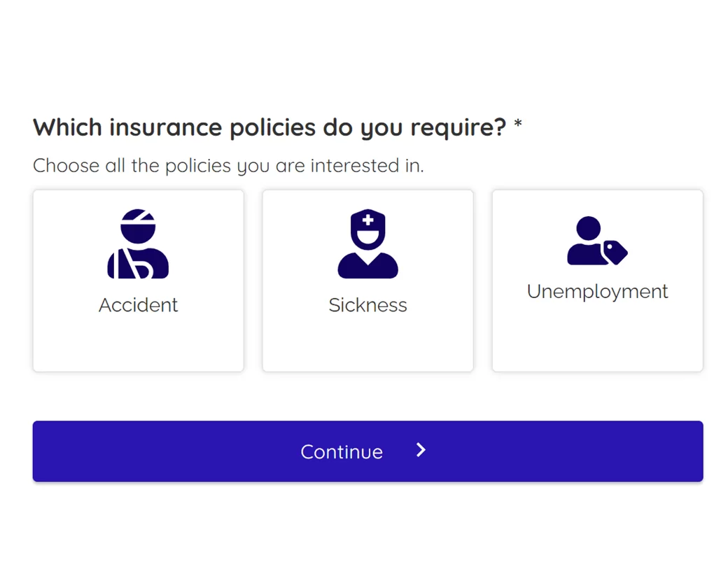
Task: Select the Sickness policy card
Action: point(367,280)
